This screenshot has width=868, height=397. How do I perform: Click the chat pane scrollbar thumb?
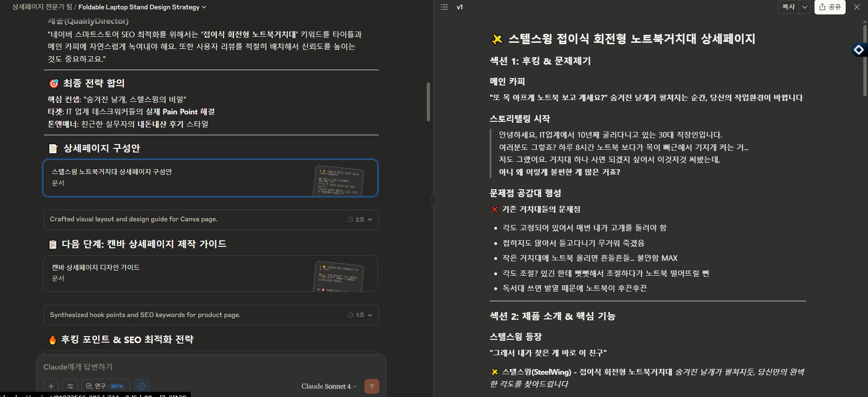tap(428, 102)
